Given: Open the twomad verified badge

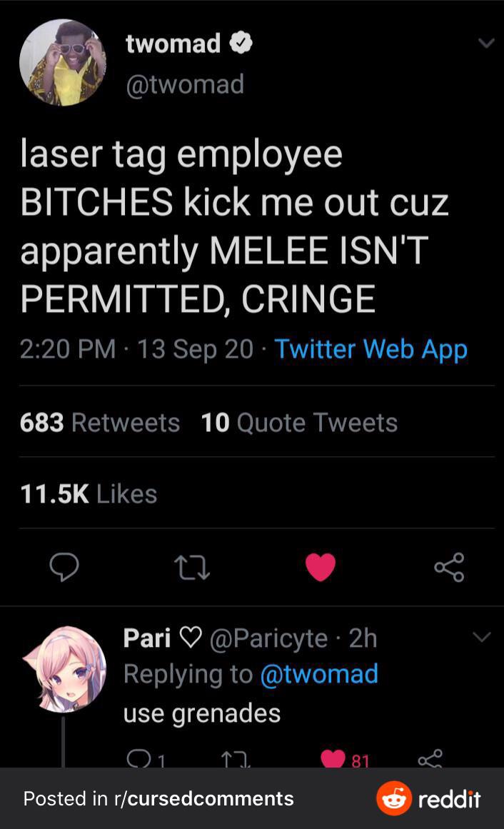Looking at the screenshot, I should click(x=241, y=44).
